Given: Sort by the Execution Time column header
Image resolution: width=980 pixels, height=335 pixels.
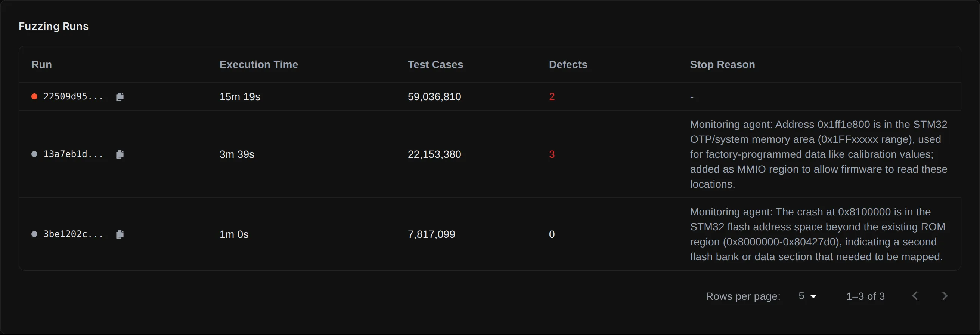Looking at the screenshot, I should coord(258,64).
